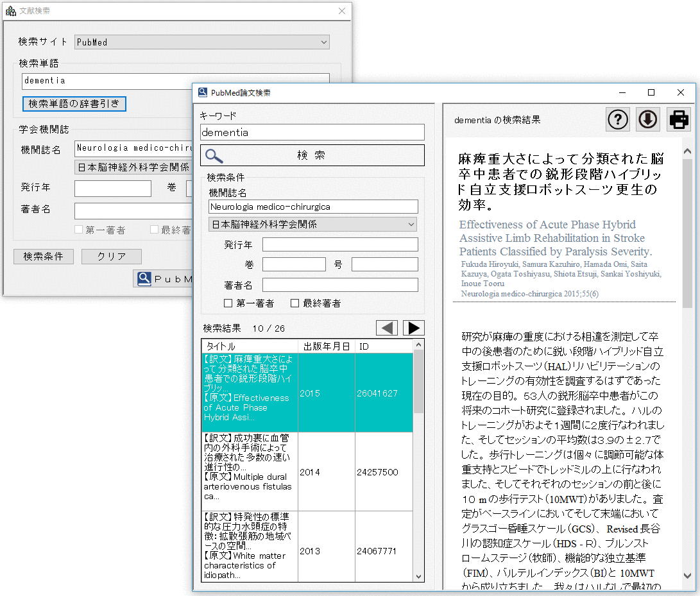Click results list scroll down arrow

(x=418, y=576)
